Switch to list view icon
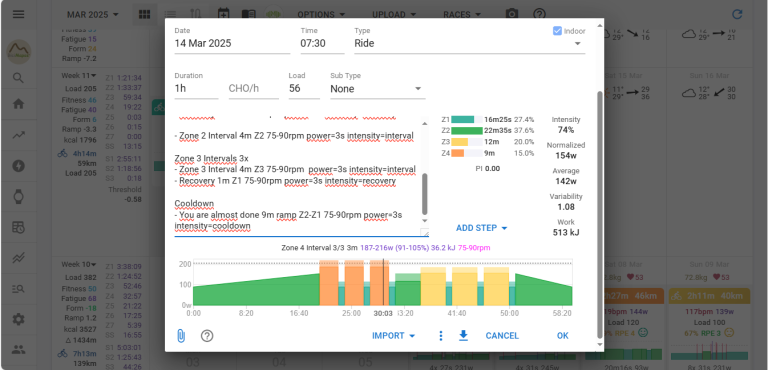 click(x=170, y=14)
